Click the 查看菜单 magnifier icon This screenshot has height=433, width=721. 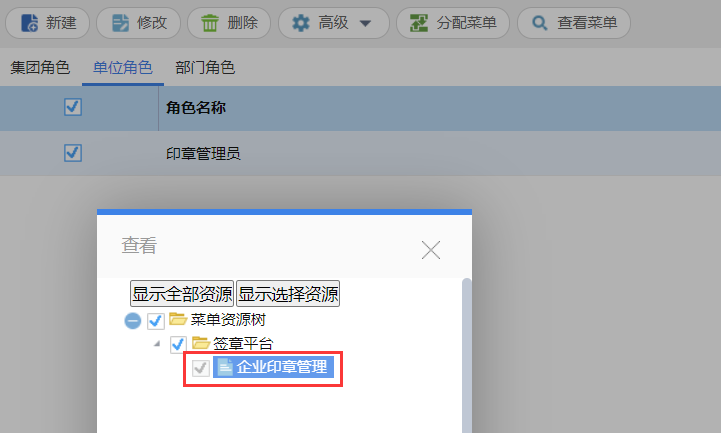coord(539,23)
